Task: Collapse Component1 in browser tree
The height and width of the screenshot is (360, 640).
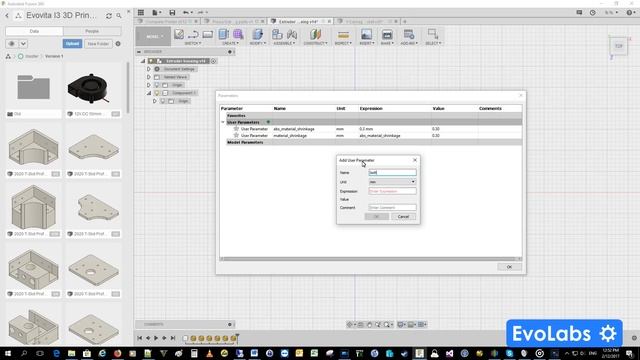Action: pos(149,93)
